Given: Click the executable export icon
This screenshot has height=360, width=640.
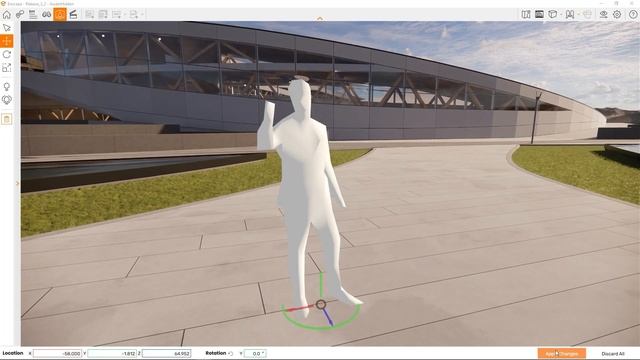Looking at the screenshot, I should [x=133, y=15].
